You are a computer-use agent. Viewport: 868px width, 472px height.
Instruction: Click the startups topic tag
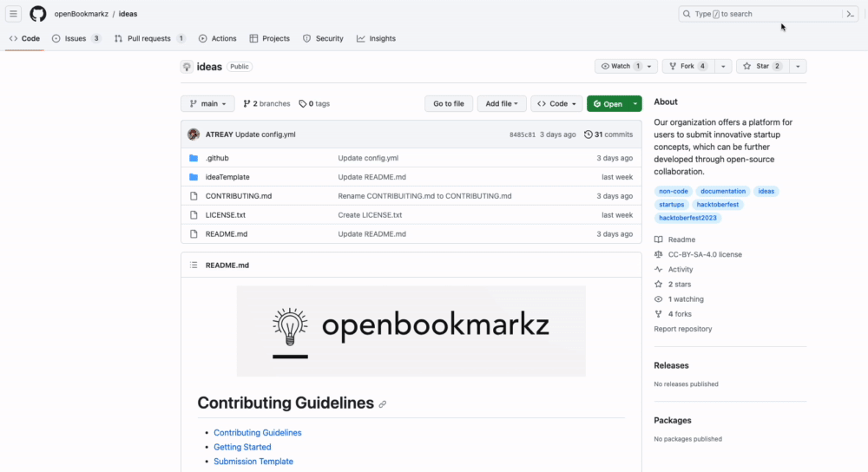tap(672, 205)
